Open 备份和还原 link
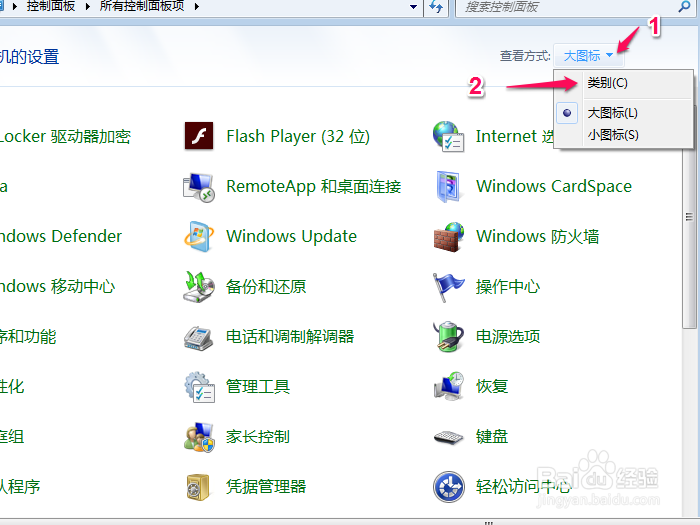 click(266, 287)
